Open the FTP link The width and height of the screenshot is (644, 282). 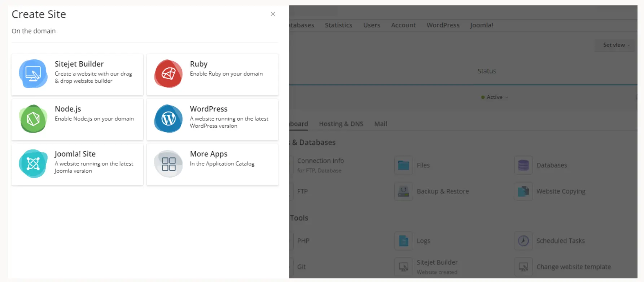(302, 192)
